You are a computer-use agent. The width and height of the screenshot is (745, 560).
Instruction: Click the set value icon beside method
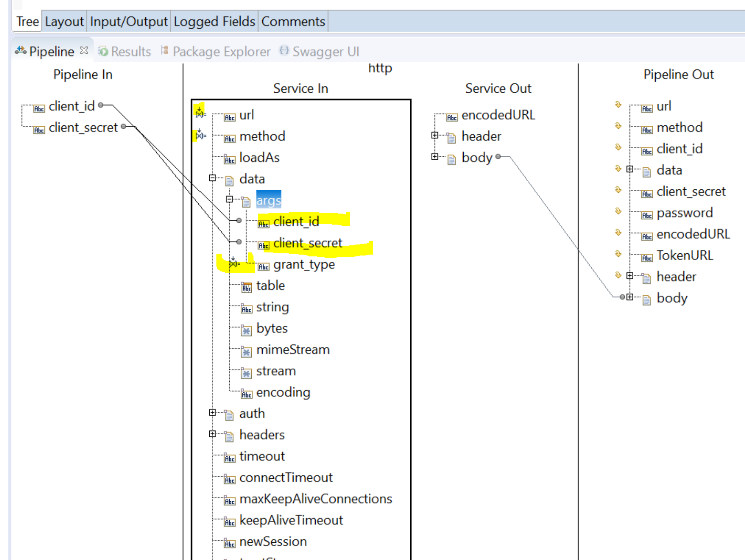click(x=200, y=136)
